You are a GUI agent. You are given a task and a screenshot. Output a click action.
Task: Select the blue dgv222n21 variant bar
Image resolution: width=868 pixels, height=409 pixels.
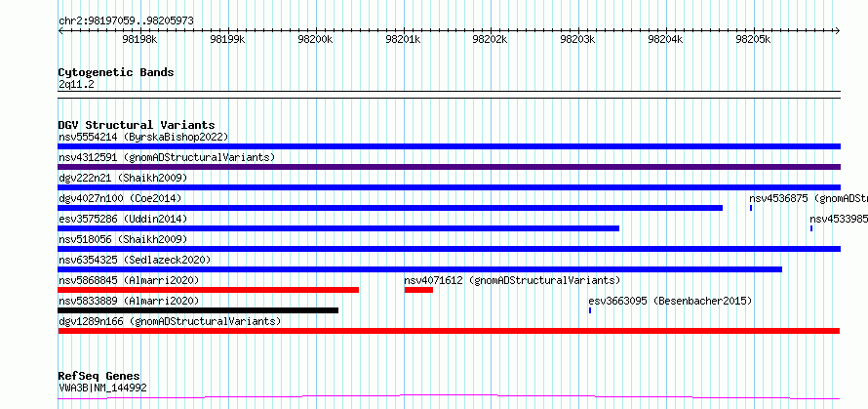[x=449, y=187]
